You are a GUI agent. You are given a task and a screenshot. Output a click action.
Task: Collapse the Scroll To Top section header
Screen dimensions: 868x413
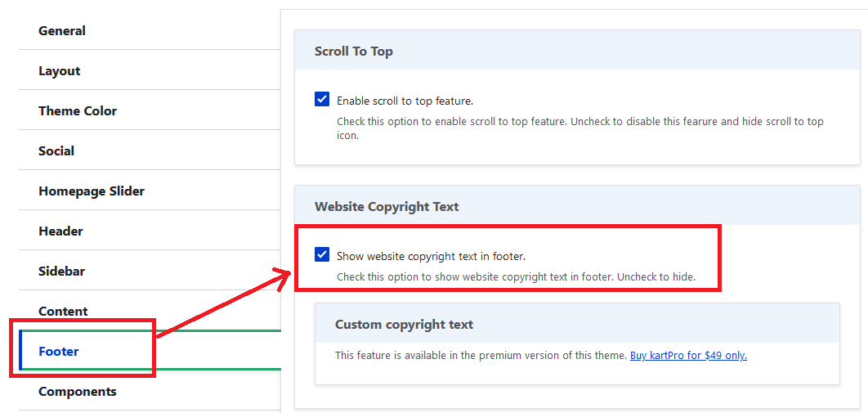[x=354, y=52]
